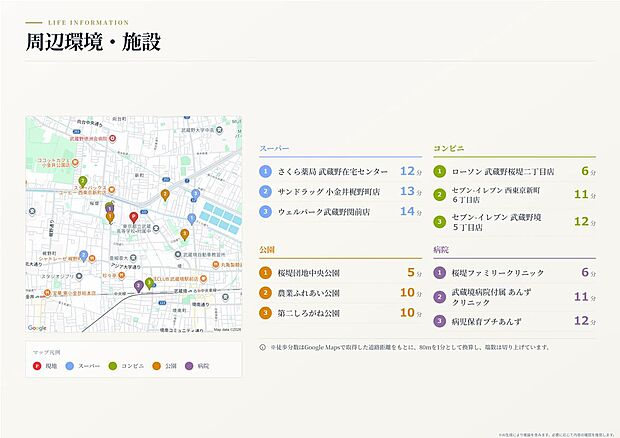Click the 武蔵野徳洲会病院 hospital marker icon

[x=113, y=138]
